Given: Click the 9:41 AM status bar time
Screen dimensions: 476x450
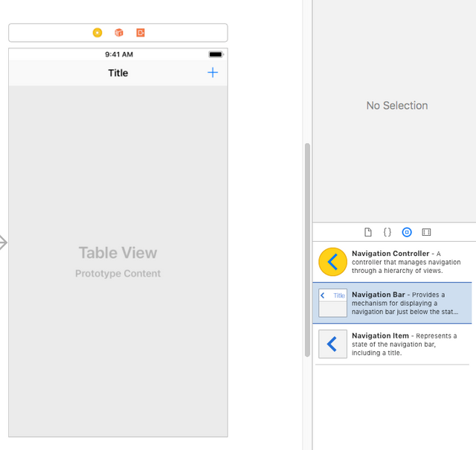Looking at the screenshot, I should coord(119,54).
